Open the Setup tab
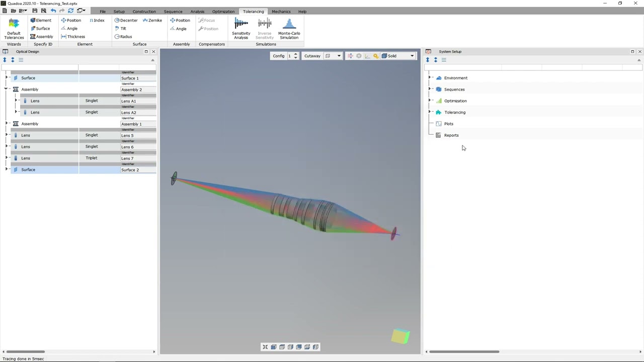Screen dimensions: 644x362 click(x=119, y=12)
